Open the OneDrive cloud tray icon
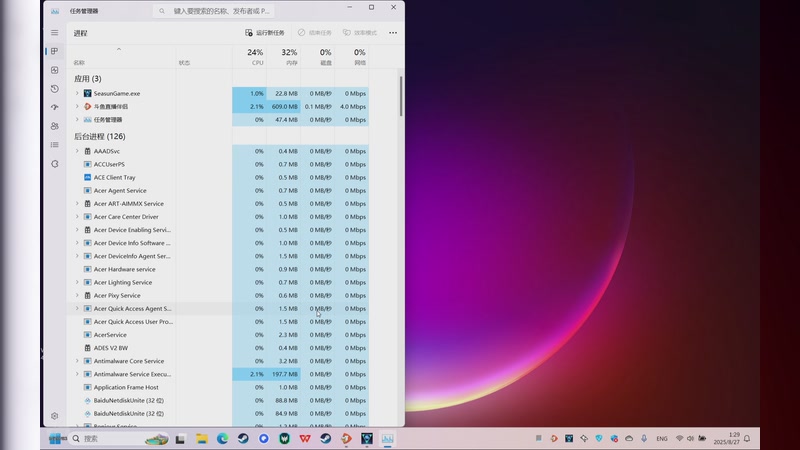 coord(629,439)
